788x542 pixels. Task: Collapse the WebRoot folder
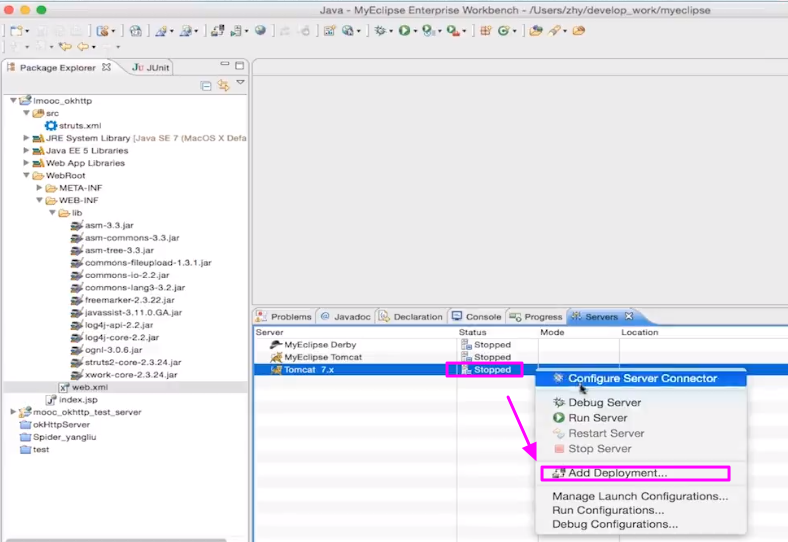click(x=26, y=175)
